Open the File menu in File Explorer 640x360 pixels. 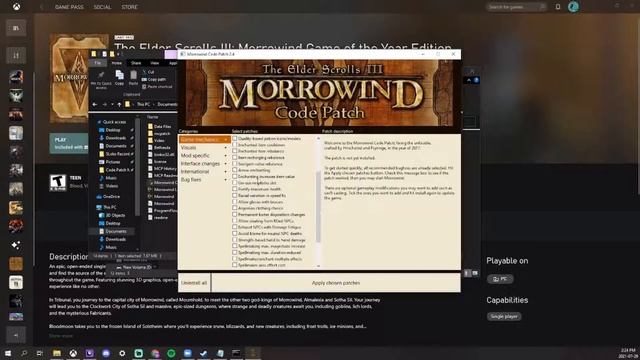coord(98,63)
